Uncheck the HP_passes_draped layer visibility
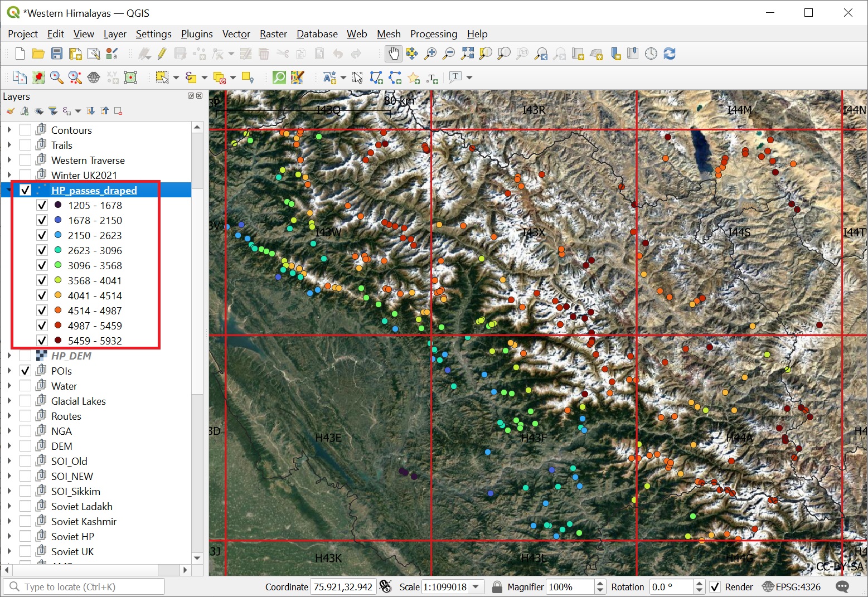Viewport: 868px width, 597px height. [25, 190]
